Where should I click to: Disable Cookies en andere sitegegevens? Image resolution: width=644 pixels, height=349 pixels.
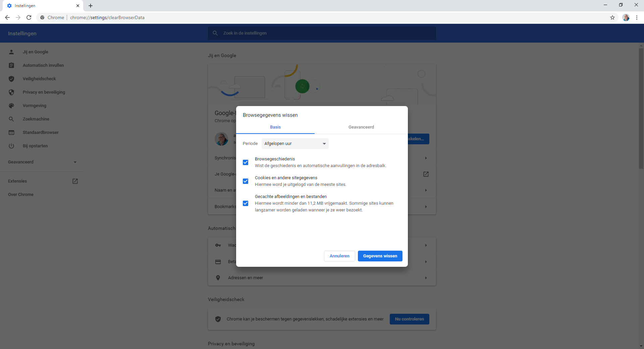246,181
